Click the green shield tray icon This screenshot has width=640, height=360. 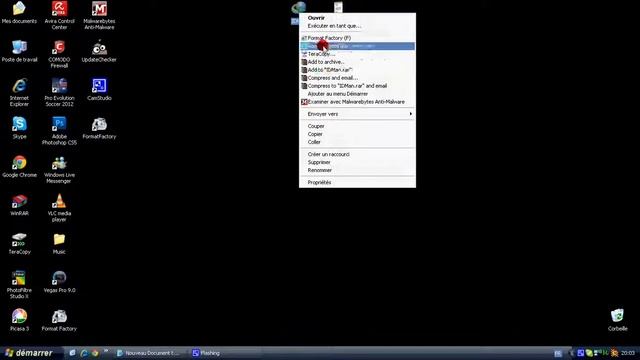point(589,353)
